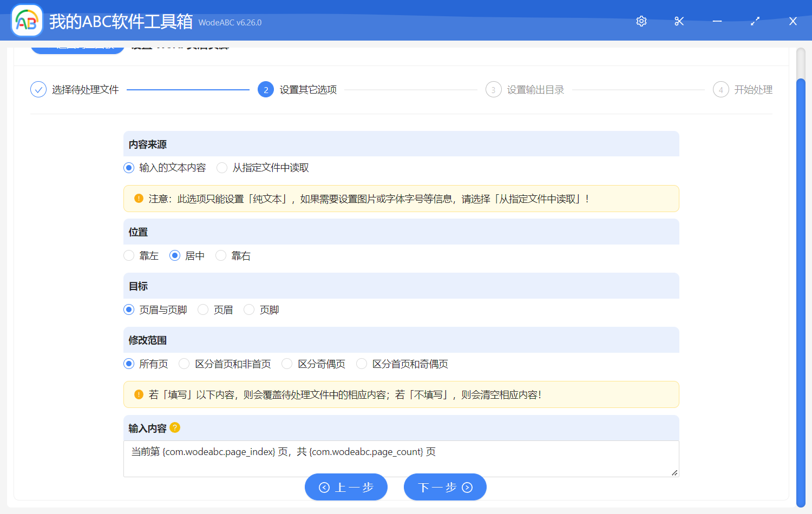Click the 上一步 button
This screenshot has width=812, height=514.
pos(346,487)
